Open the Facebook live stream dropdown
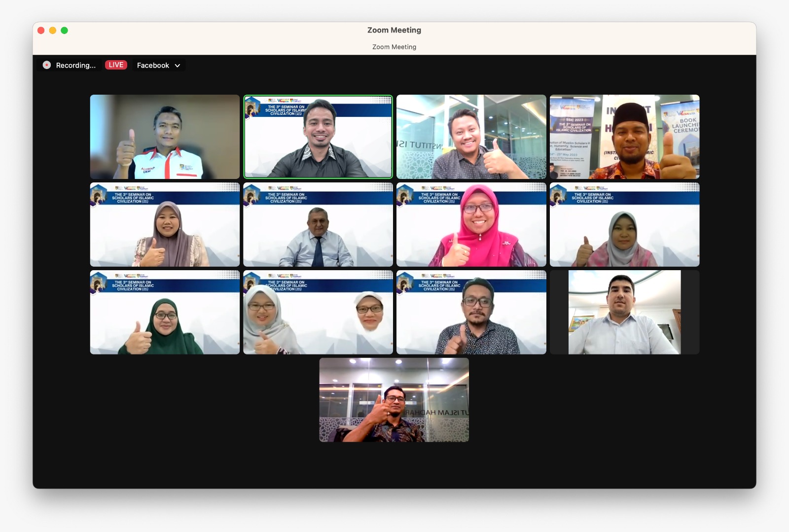 153,65
